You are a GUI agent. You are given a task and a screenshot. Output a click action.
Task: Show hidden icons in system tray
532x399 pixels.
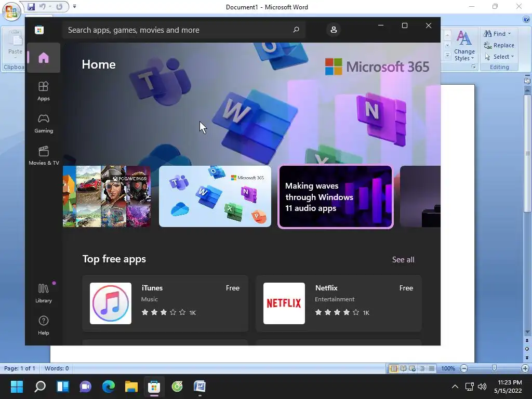[455, 387]
